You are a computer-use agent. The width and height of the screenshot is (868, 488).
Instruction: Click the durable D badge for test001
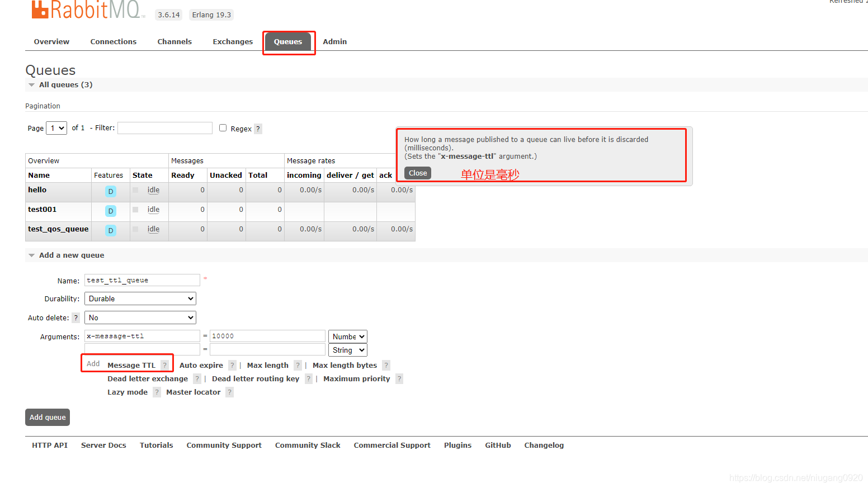point(111,211)
